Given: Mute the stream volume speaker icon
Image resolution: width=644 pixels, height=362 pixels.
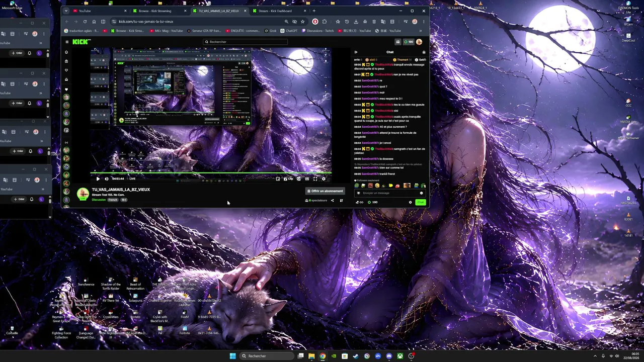Looking at the screenshot, I should tap(106, 178).
